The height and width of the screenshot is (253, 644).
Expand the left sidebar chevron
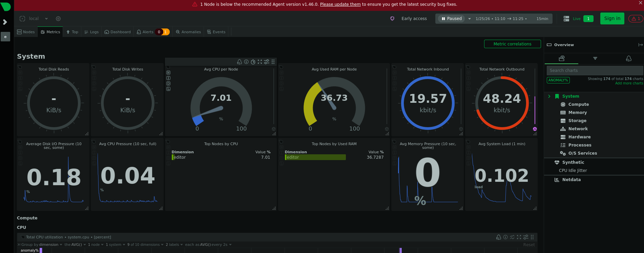pyautogui.click(x=5, y=22)
